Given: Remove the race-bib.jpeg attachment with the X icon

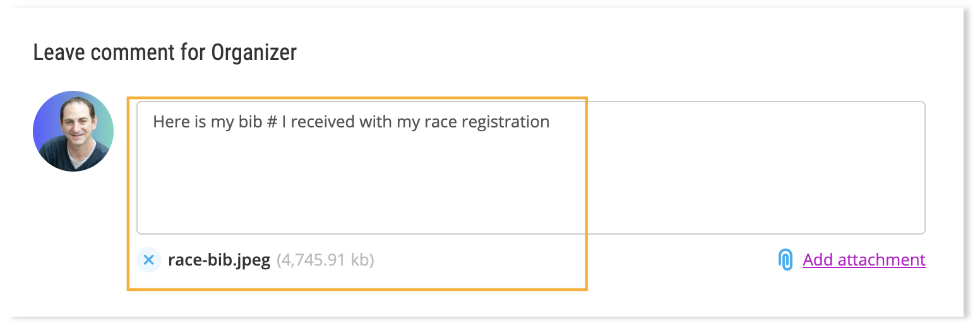Looking at the screenshot, I should (149, 259).
